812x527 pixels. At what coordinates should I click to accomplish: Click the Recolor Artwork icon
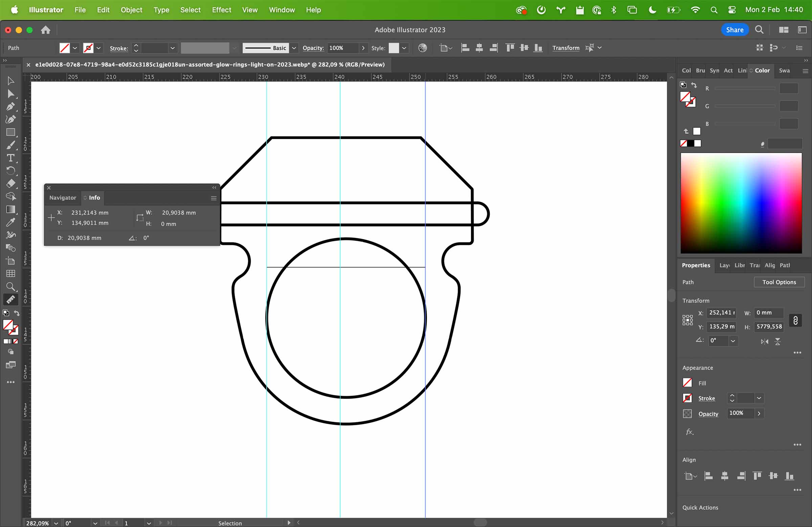[x=422, y=48]
